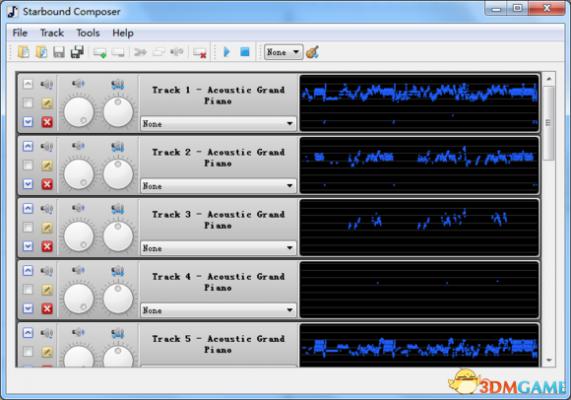Click the single floppy disk save icon
Viewport: 571px width, 400px height.
pos(59,52)
